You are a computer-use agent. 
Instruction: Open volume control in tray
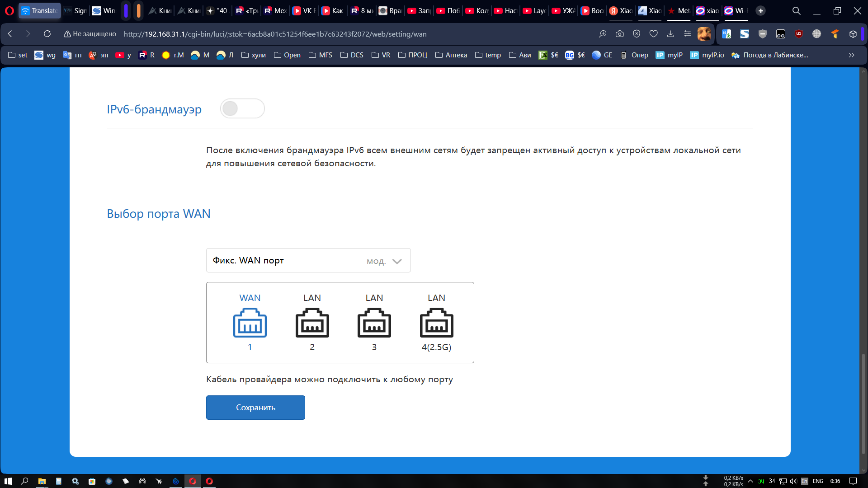[793, 481]
